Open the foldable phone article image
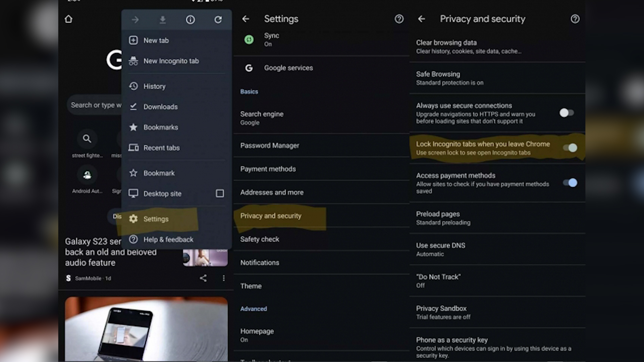Screen dimensions: 644x362 point(146,329)
